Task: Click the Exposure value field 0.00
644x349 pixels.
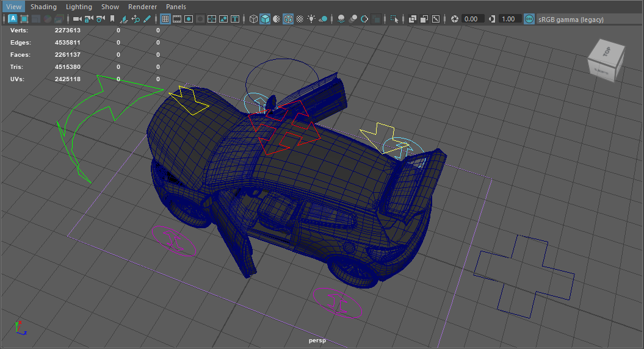Action: [471, 19]
